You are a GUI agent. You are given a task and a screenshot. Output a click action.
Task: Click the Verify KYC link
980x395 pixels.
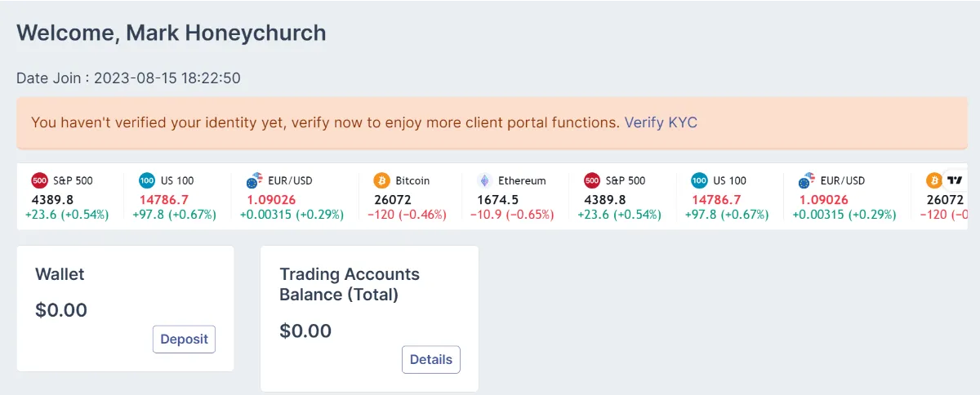click(x=661, y=122)
